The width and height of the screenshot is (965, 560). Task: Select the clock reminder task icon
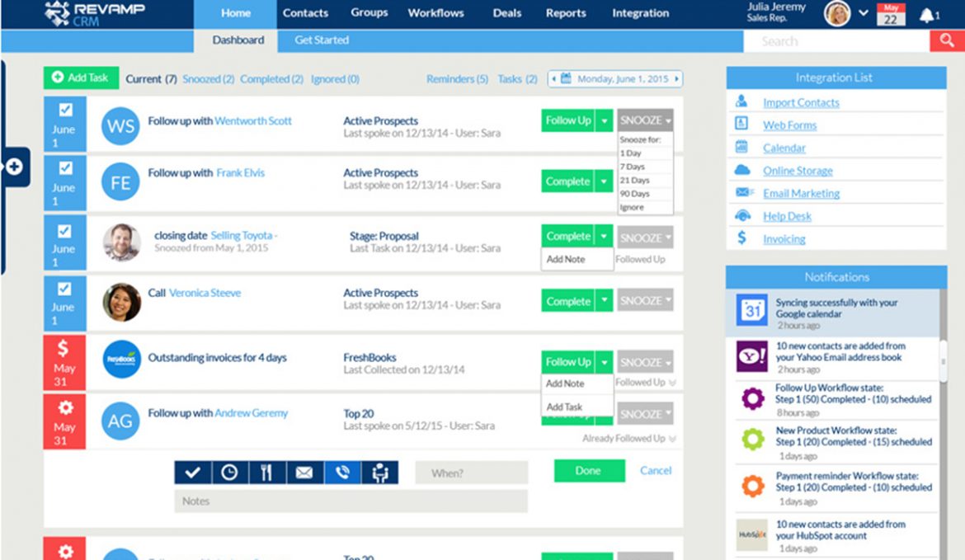pyautogui.click(x=229, y=472)
